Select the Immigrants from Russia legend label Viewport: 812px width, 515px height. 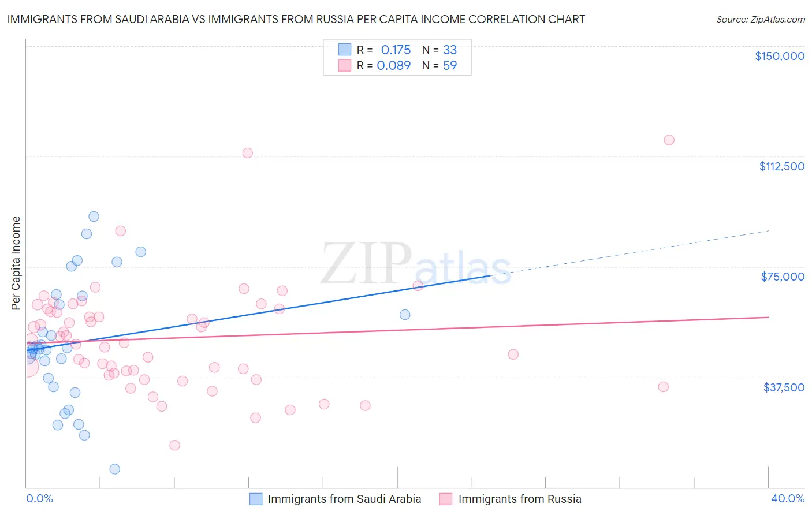(520, 499)
